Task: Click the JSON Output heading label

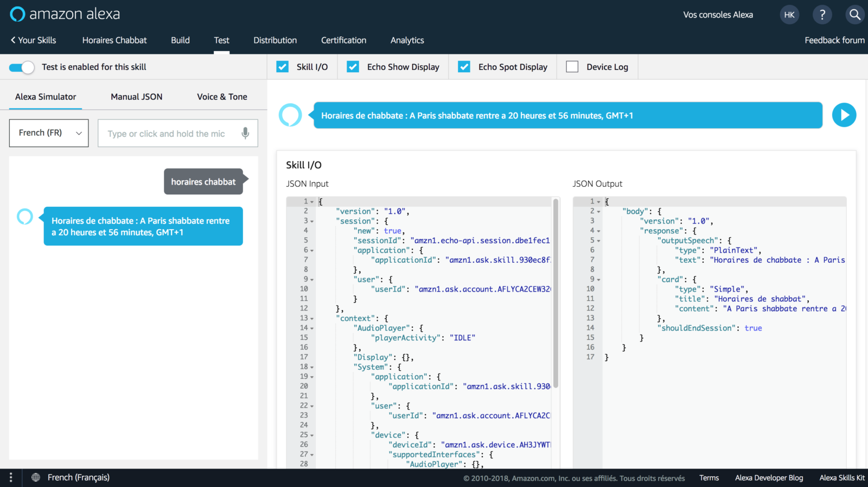Action: pyautogui.click(x=597, y=184)
